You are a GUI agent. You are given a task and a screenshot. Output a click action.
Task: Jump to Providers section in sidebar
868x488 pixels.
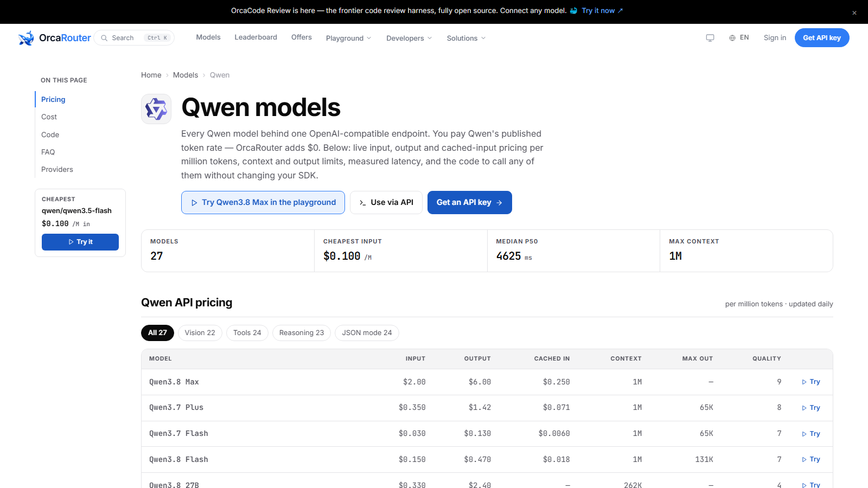(x=57, y=170)
